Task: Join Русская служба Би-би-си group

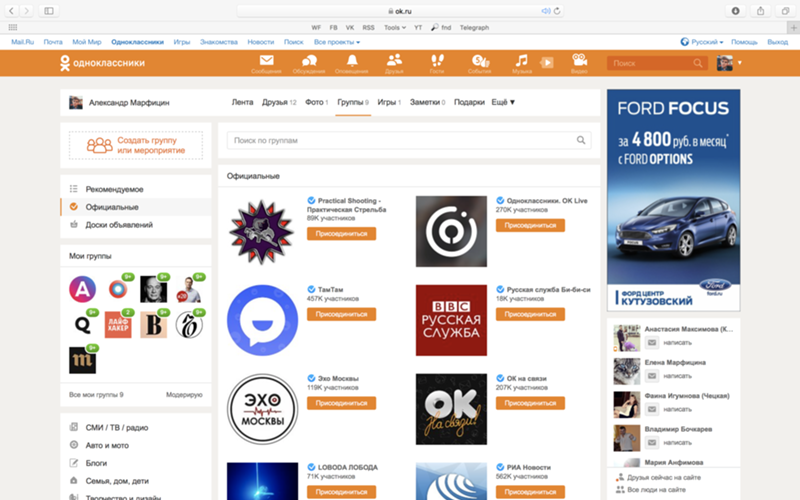Action: (530, 314)
